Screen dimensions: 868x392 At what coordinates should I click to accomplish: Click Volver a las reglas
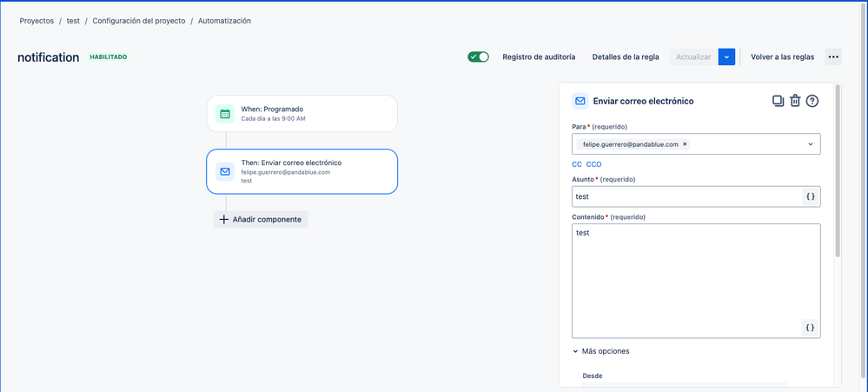[x=782, y=57]
